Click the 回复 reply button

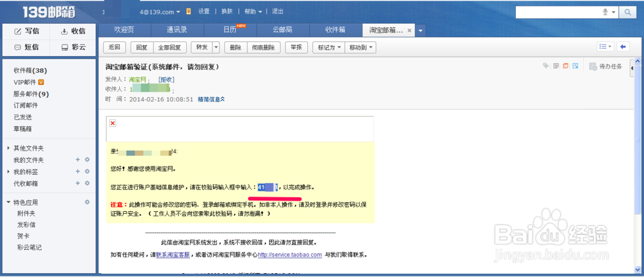[142, 47]
